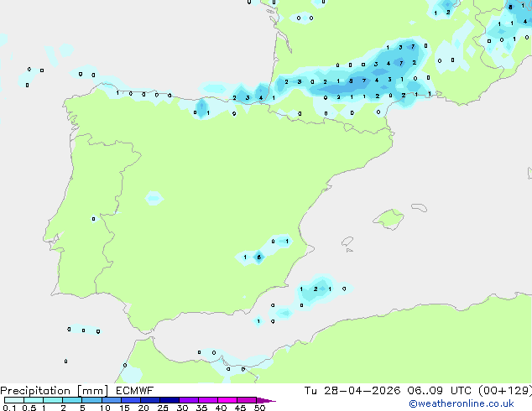532x411 pixels.
Task: Click the 15–20 mm royal blue legend swatch
Action: pos(130,400)
